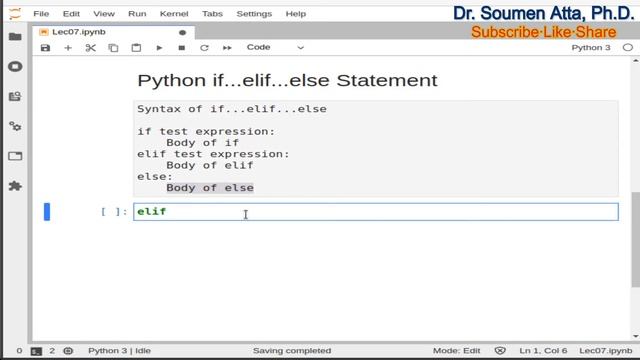Click the scrollbar up arrow

point(636,61)
